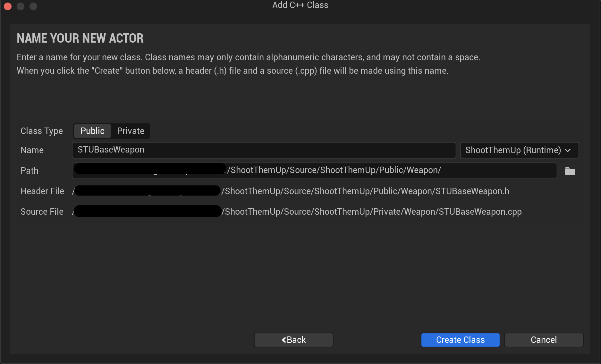Open the ShootThemUp (Runtime) module dropdown

click(519, 150)
